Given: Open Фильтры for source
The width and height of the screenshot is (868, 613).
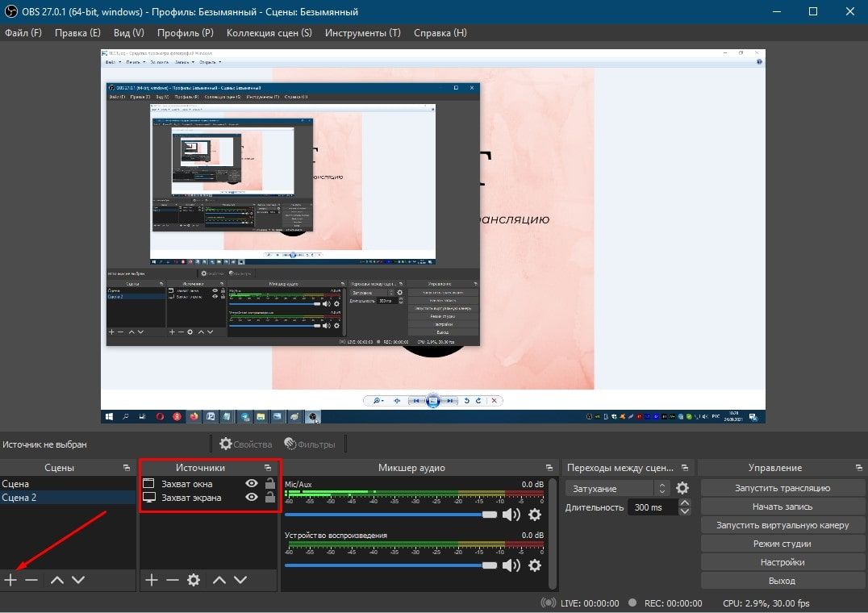Looking at the screenshot, I should point(310,444).
